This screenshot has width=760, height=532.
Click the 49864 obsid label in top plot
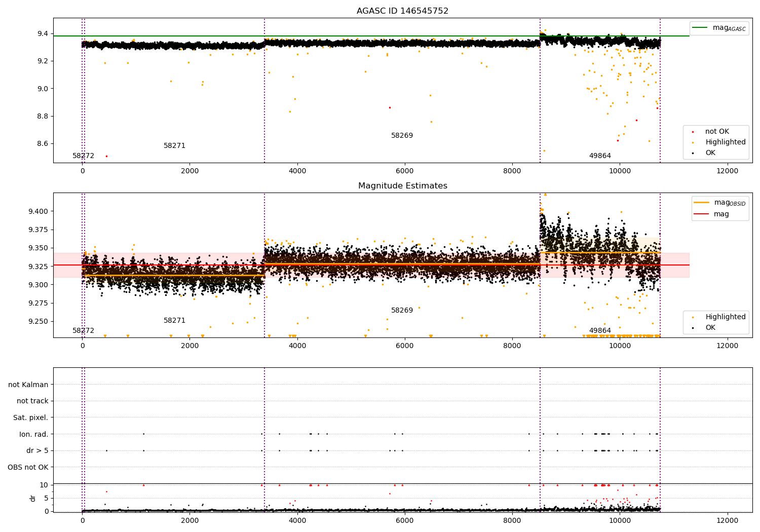pos(600,156)
